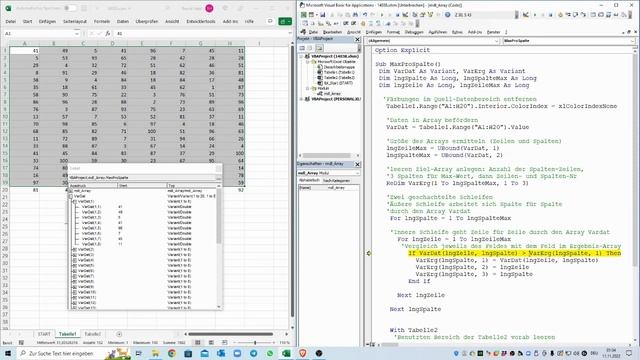
Task: Open WhatsApp from the taskbar
Action: [270, 353]
